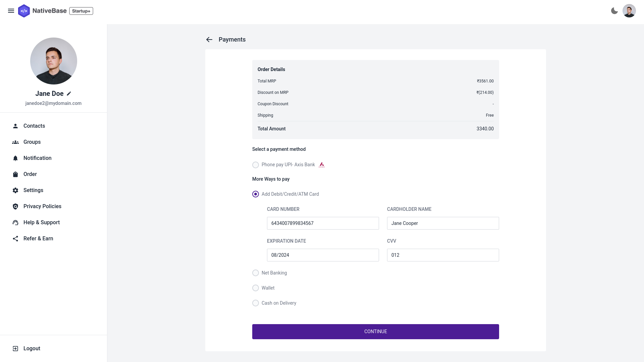Click the back arrow navigation button
The height and width of the screenshot is (362, 644).
[209, 39]
